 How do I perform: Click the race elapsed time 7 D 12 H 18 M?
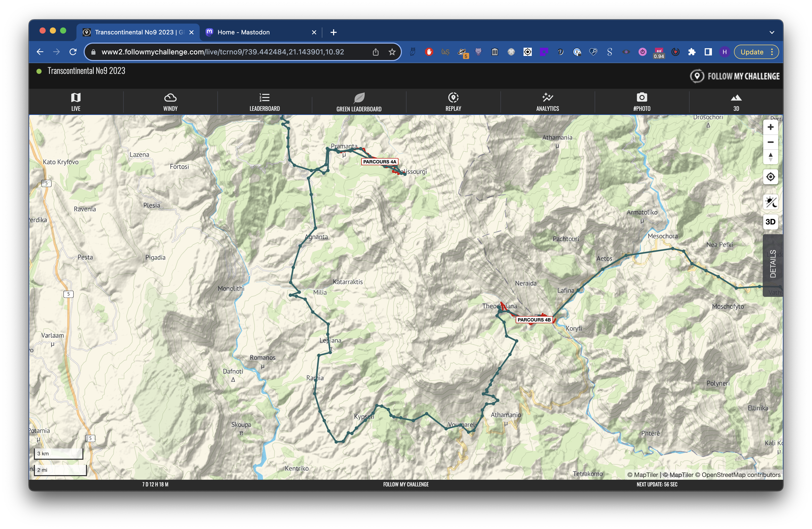tap(155, 484)
